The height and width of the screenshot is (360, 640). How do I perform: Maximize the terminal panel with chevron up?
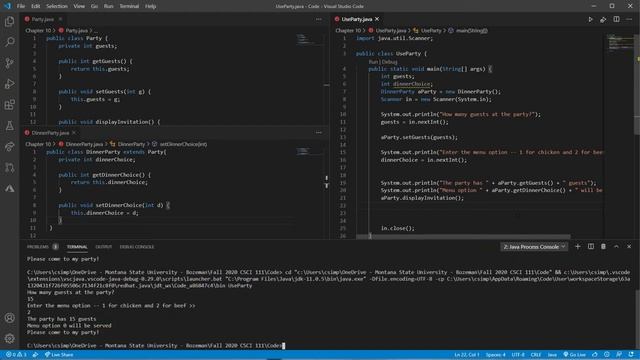pyautogui.click(x=616, y=247)
